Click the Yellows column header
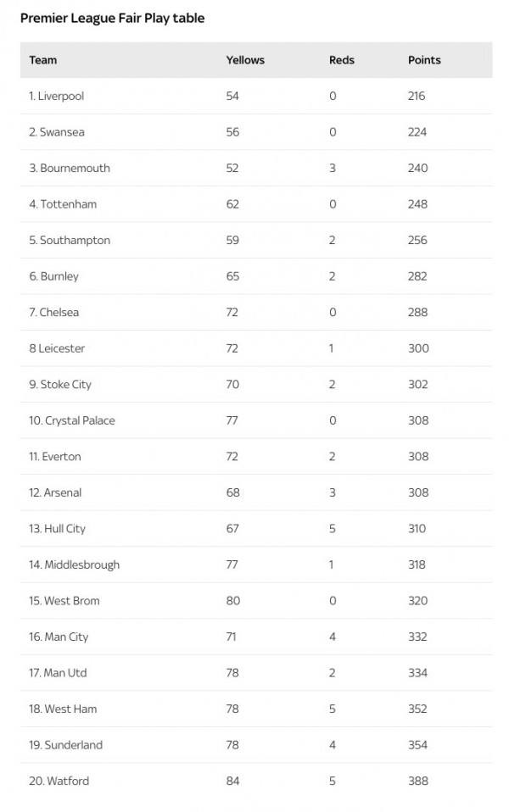Image resolution: width=509 pixels, height=812 pixels. point(245,60)
